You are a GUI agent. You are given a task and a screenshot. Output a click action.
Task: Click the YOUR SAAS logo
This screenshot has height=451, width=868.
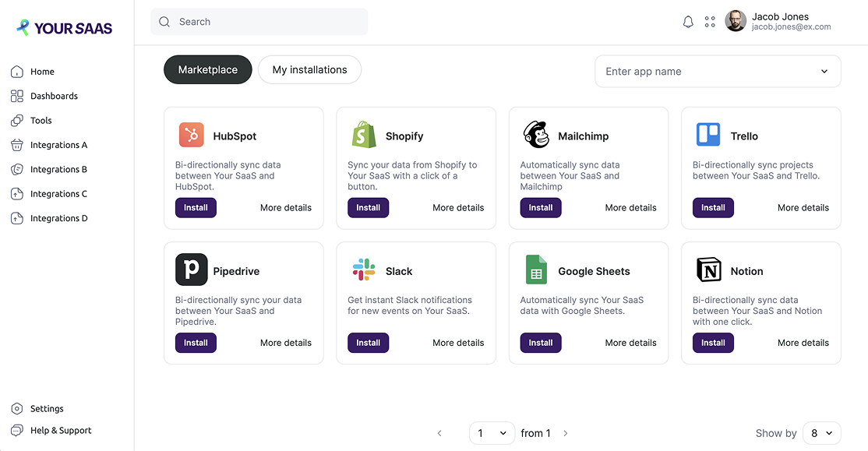64,28
